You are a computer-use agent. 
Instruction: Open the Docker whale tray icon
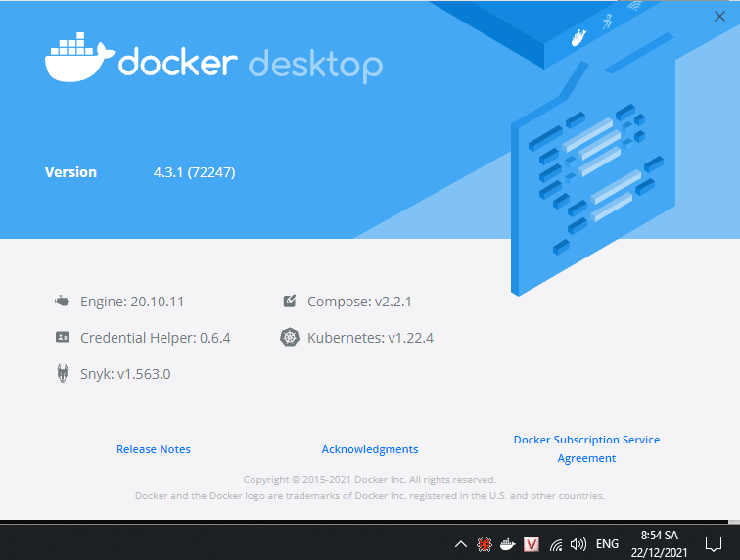[x=507, y=544]
